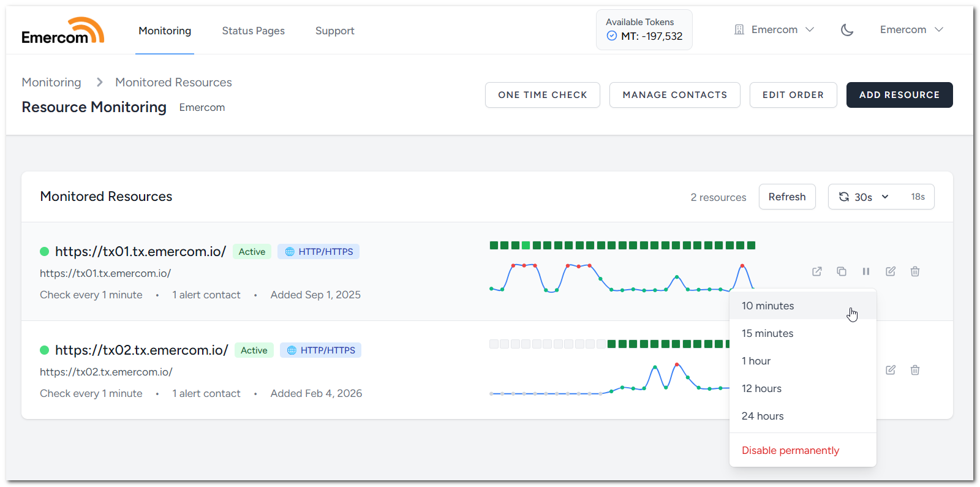
Task: Open the Status Pages tab
Action: point(253,31)
